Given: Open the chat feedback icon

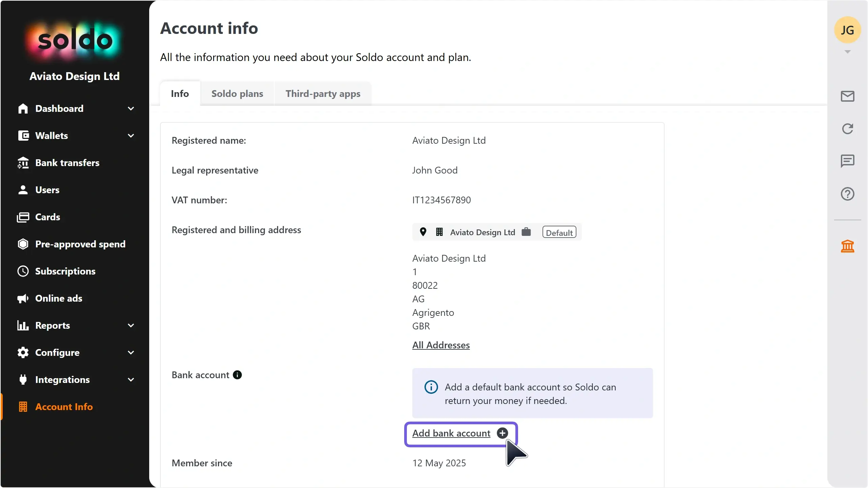Looking at the screenshot, I should tap(847, 161).
